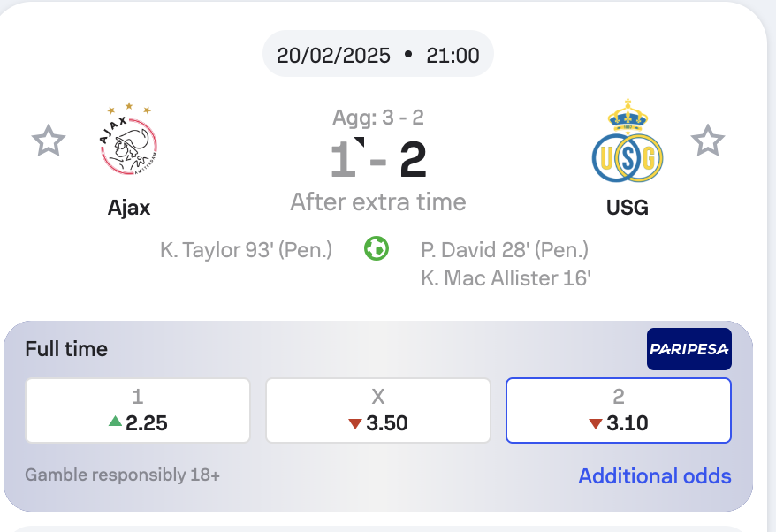Click the red down arrow on 3.50

[x=355, y=423]
